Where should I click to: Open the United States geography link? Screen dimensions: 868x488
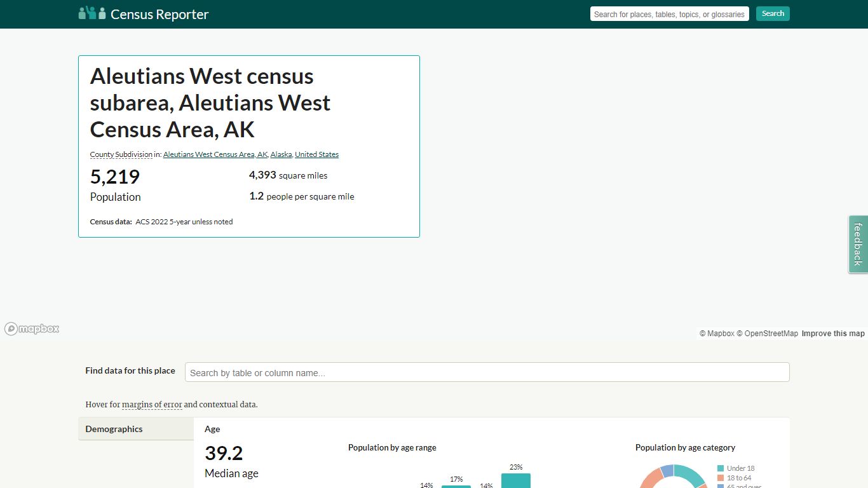317,154
